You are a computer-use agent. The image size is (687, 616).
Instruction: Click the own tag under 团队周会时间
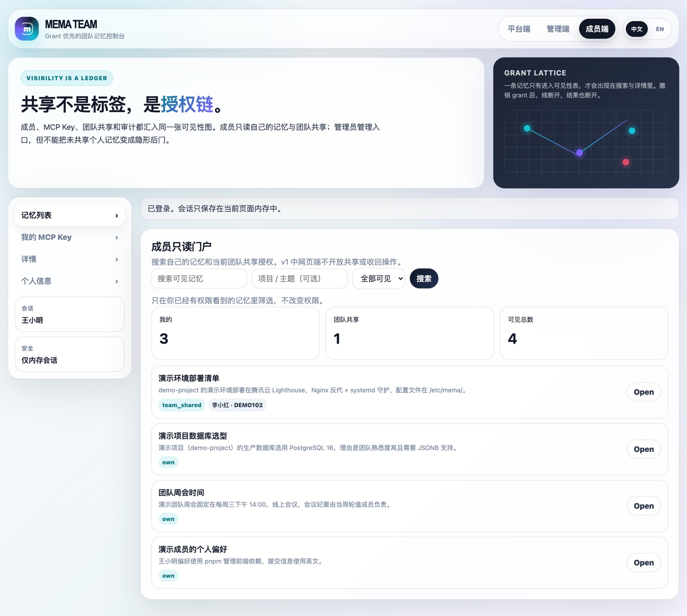[168, 519]
